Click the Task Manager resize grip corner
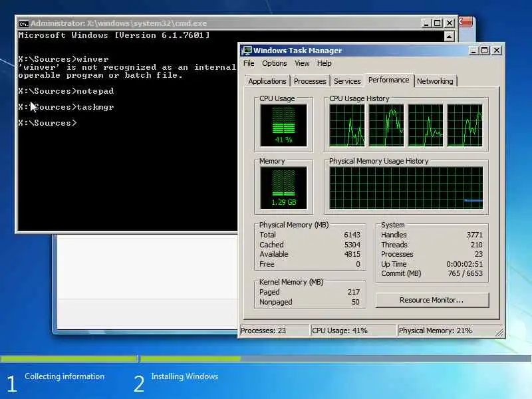Image resolution: width=532 pixels, height=399 pixels. pyautogui.click(x=499, y=333)
